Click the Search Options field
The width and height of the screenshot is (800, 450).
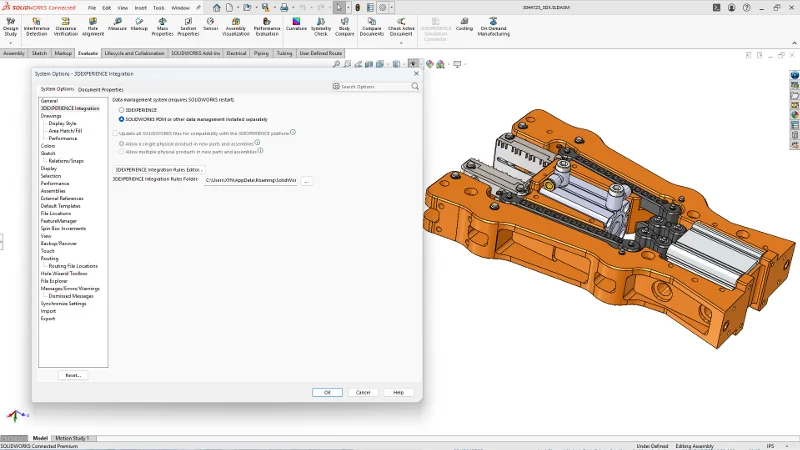[x=375, y=87]
